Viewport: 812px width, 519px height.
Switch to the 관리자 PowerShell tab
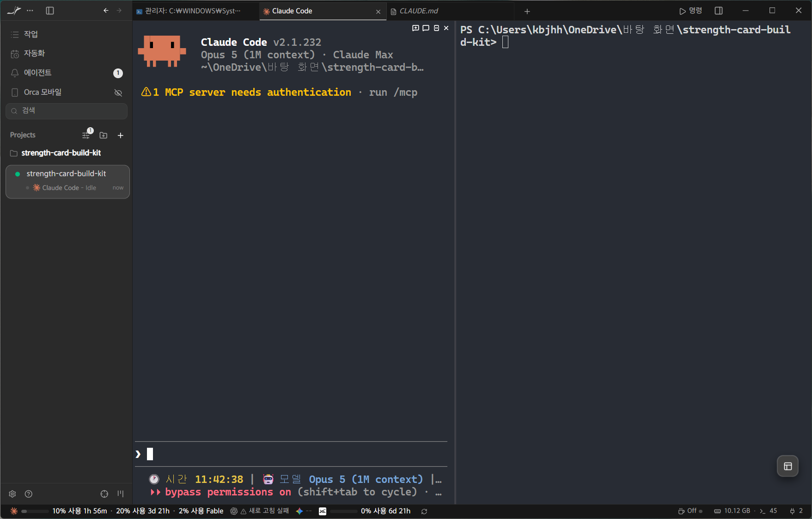click(x=196, y=11)
